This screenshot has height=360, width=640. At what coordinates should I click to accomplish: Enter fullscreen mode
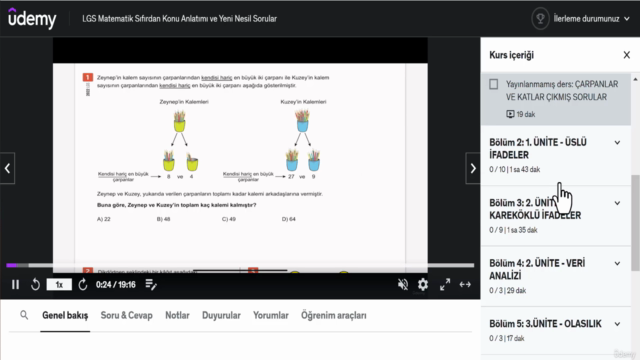[445, 284]
